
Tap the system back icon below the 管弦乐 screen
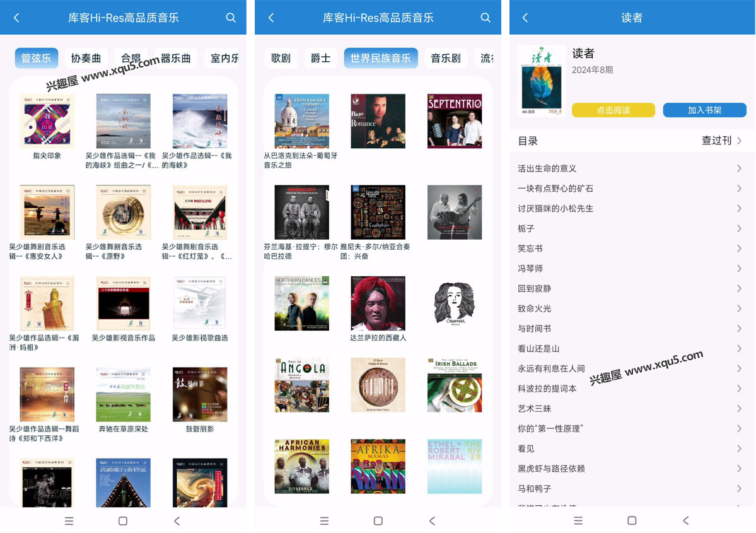click(x=177, y=521)
